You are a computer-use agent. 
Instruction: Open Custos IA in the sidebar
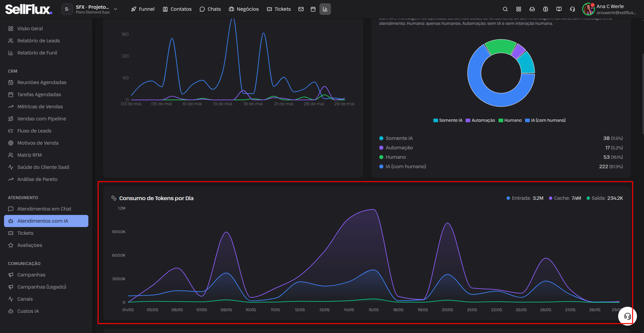click(x=28, y=311)
